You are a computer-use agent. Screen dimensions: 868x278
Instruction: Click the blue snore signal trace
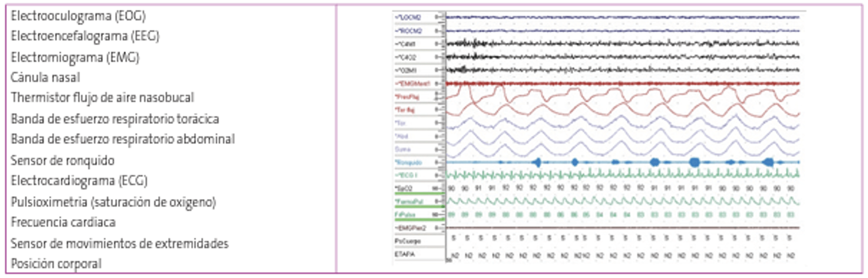[623, 163]
